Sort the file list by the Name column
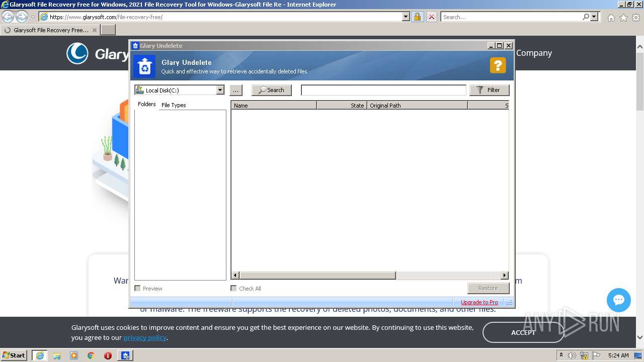Image resolution: width=644 pixels, height=362 pixels. point(274,105)
